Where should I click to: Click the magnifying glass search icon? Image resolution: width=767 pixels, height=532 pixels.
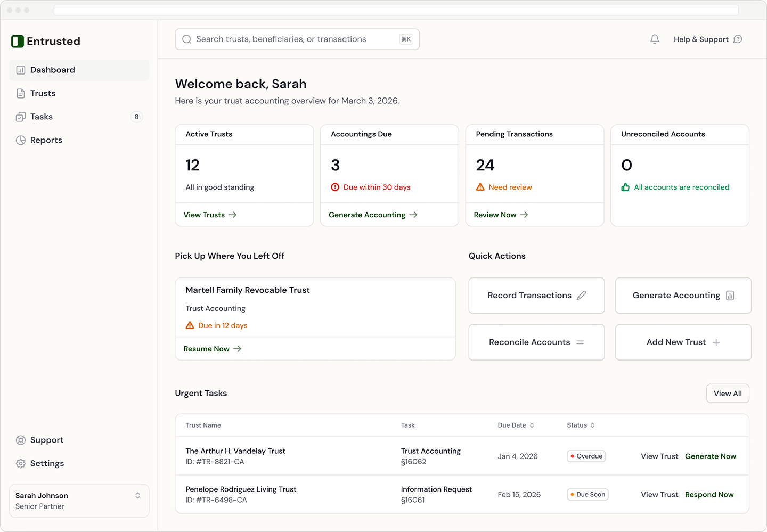tap(186, 39)
